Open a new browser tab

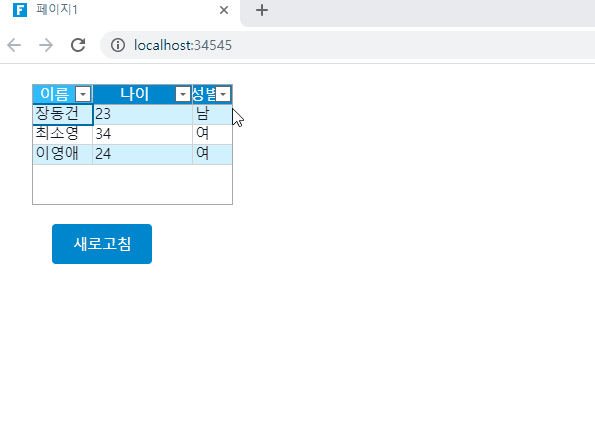(262, 10)
